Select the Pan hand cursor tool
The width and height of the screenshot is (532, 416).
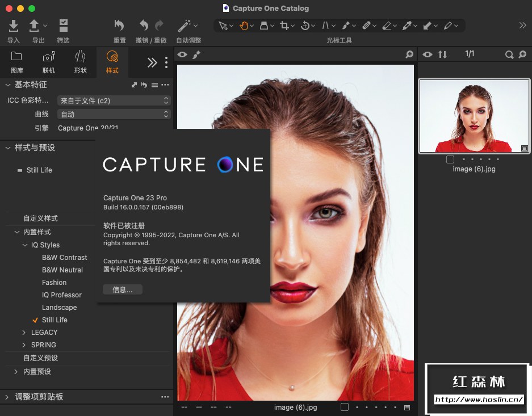point(244,26)
